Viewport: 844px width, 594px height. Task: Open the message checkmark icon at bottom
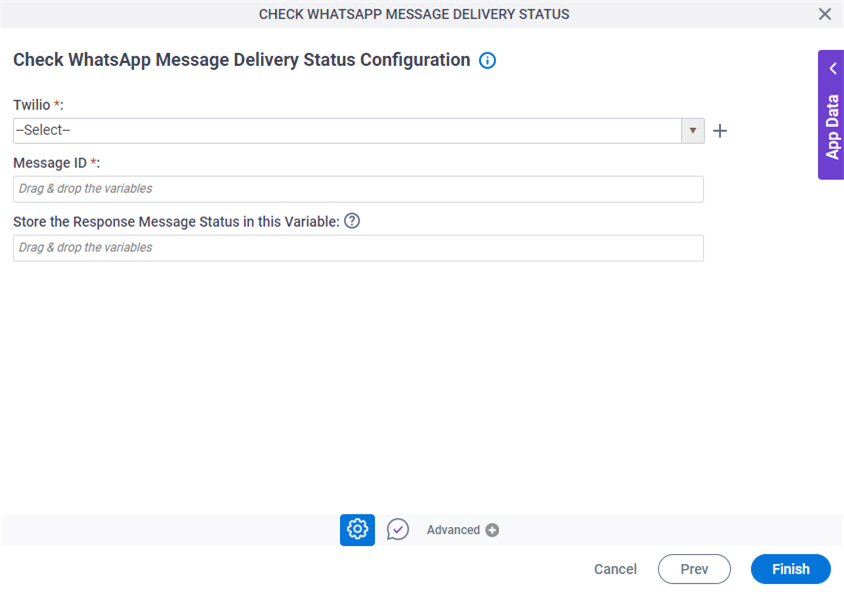tap(398, 530)
